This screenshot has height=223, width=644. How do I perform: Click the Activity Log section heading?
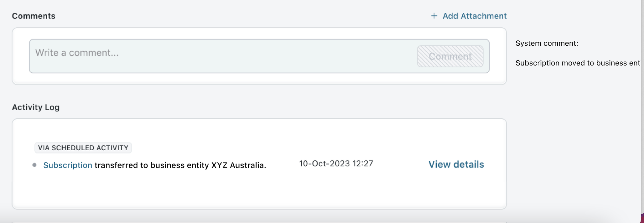click(x=36, y=107)
